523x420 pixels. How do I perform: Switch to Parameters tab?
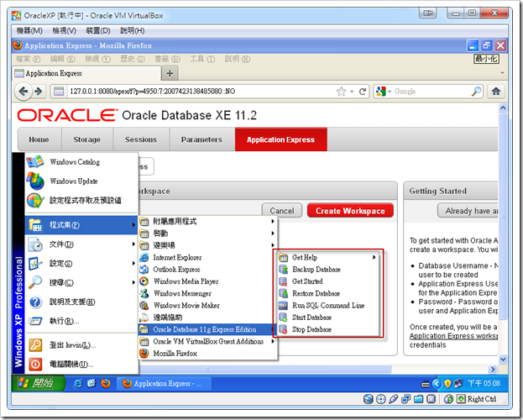[x=201, y=139]
